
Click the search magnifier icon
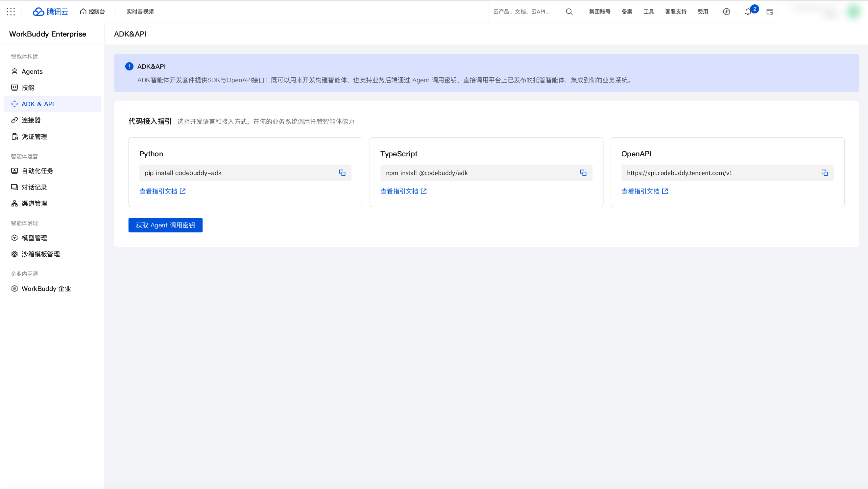pyautogui.click(x=569, y=12)
